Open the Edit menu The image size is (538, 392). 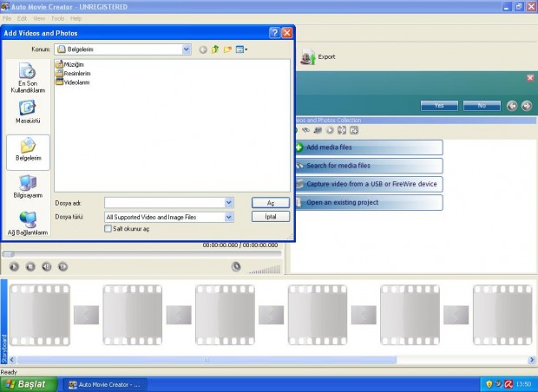point(22,18)
